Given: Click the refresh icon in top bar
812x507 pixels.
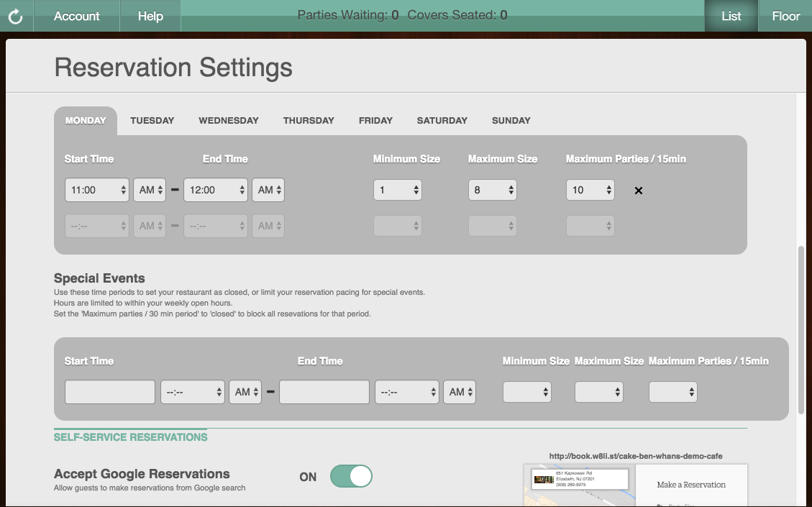Looking at the screenshot, I should pyautogui.click(x=16, y=16).
